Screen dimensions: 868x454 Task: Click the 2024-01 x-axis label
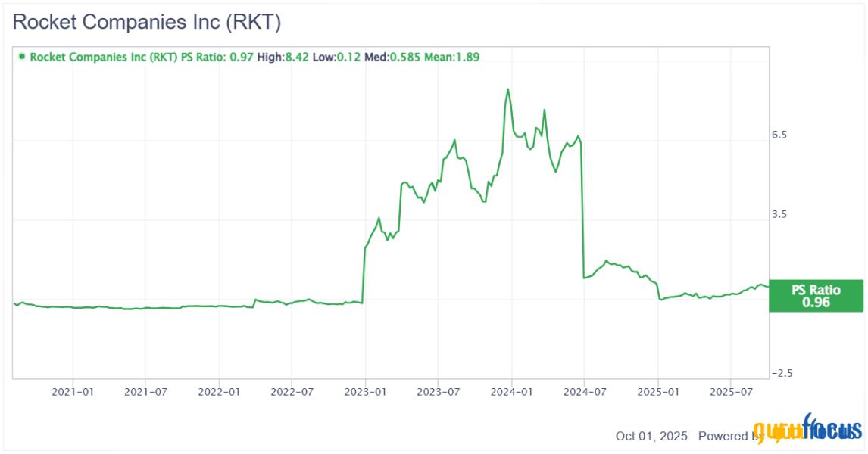click(511, 392)
